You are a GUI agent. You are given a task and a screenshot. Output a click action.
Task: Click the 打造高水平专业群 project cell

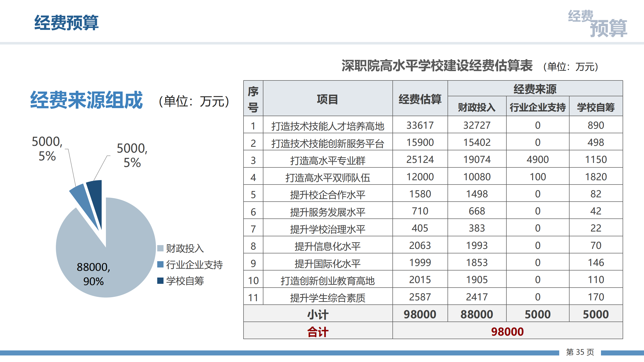coord(328,160)
